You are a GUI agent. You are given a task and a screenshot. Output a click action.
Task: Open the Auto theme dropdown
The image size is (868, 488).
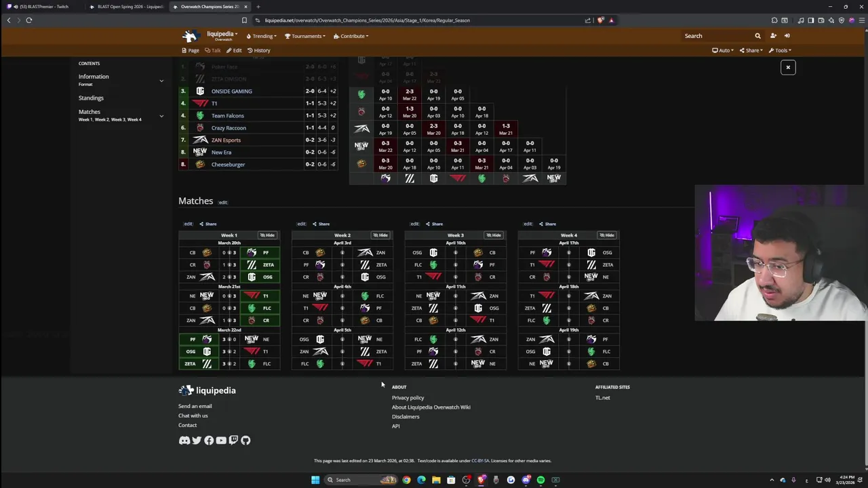(722, 50)
